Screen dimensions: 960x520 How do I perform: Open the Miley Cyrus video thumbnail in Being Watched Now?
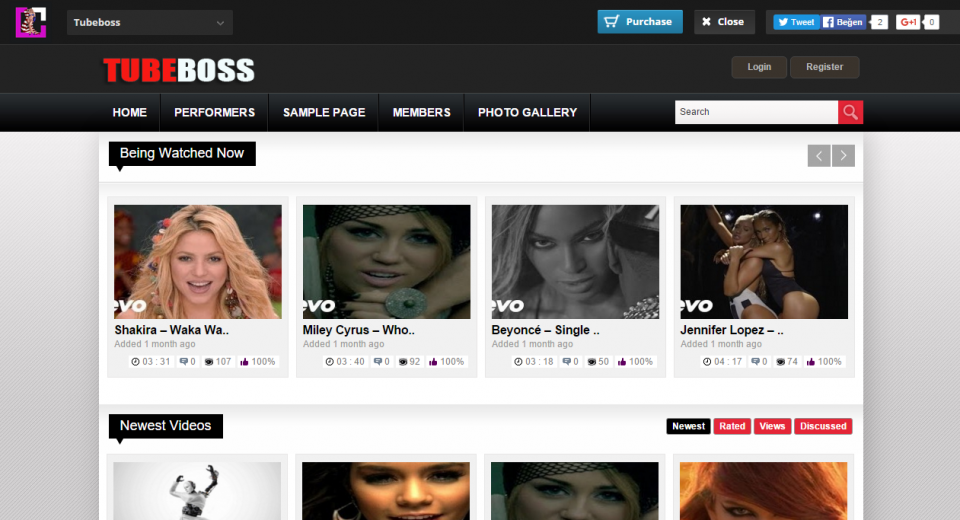(386, 262)
